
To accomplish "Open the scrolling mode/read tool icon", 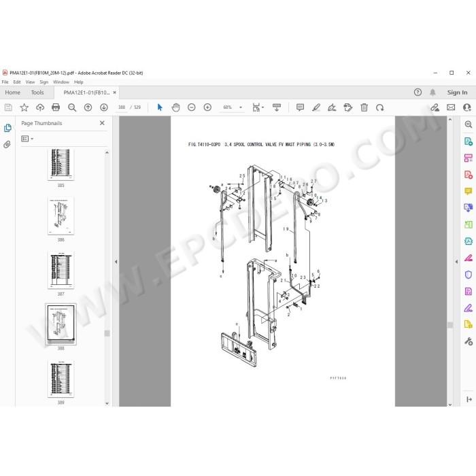I will coord(277,107).
